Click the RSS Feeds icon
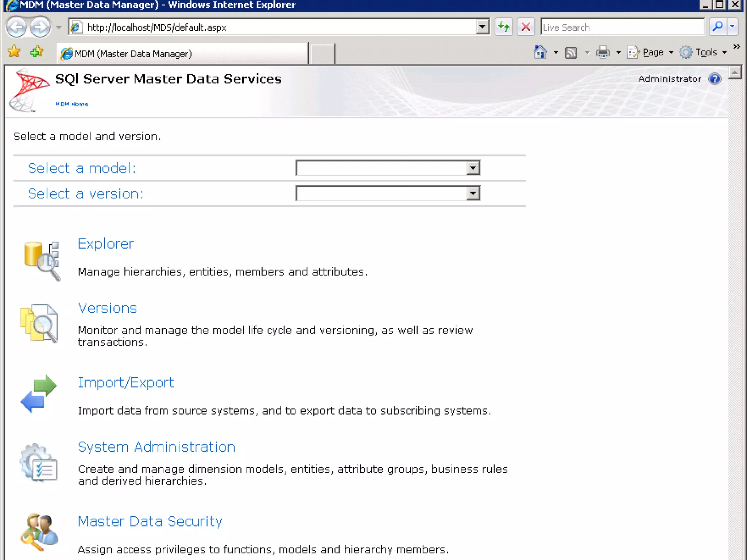The height and width of the screenshot is (560, 747). click(x=571, y=52)
